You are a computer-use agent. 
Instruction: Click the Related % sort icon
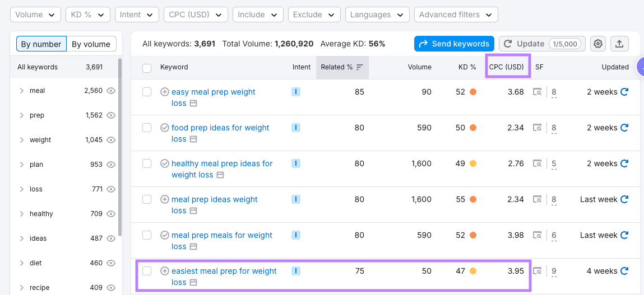point(360,67)
